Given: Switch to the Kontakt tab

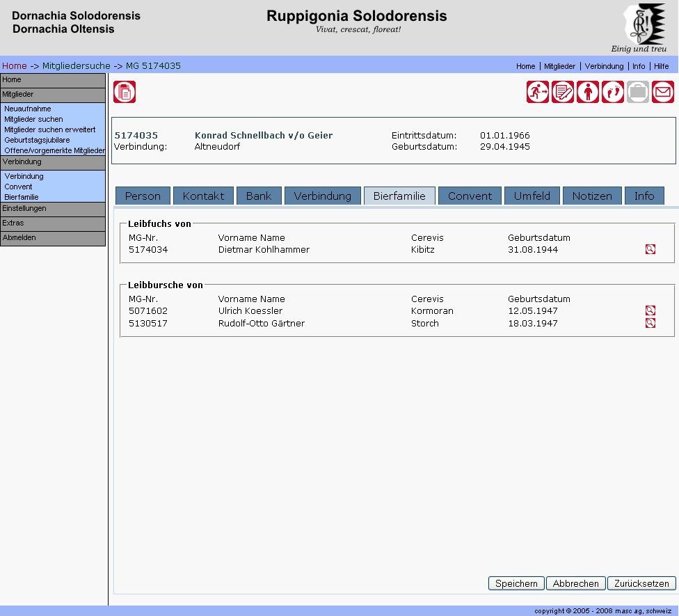Looking at the screenshot, I should (203, 196).
